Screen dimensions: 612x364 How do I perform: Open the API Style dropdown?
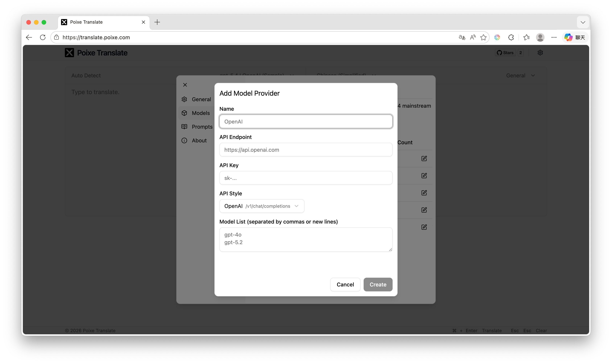pos(262,206)
